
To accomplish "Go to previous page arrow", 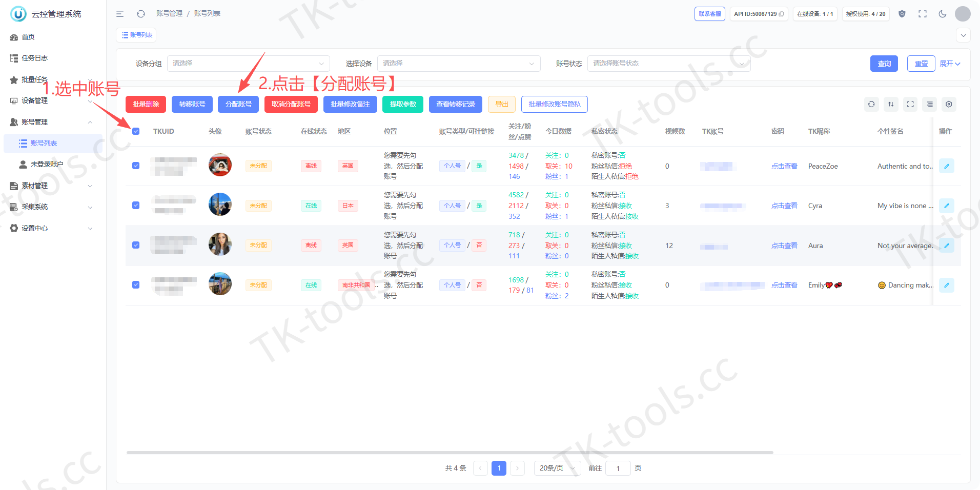I will click(480, 468).
